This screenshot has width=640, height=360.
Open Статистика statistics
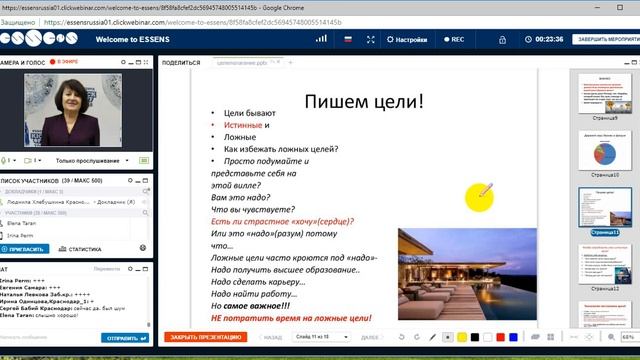pyautogui.click(x=80, y=249)
